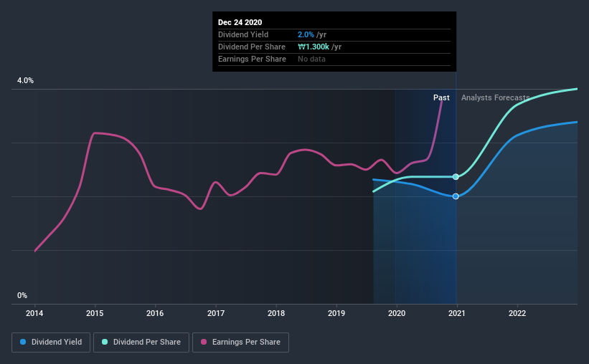The image size is (589, 364).
Task: Select the Dividend Yield data point marker
Action: (x=456, y=196)
